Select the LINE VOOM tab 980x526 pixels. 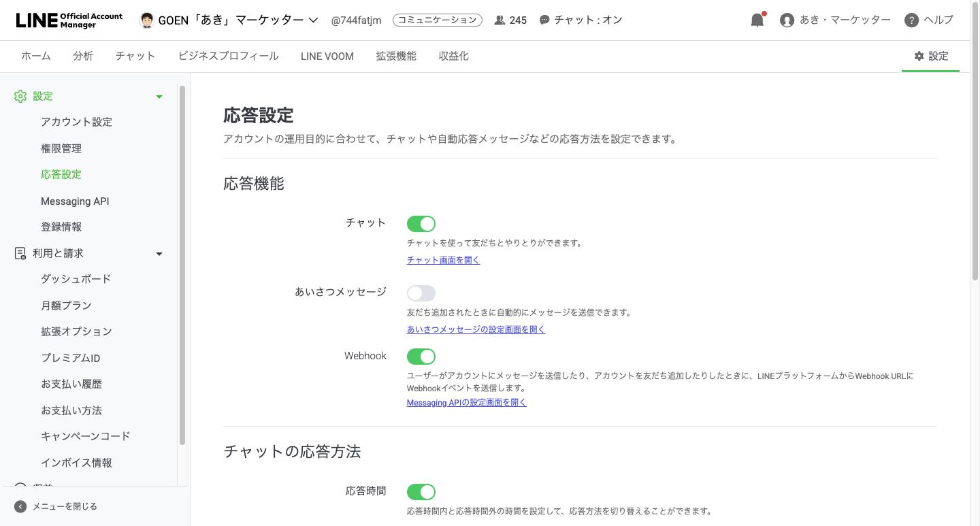tap(327, 56)
